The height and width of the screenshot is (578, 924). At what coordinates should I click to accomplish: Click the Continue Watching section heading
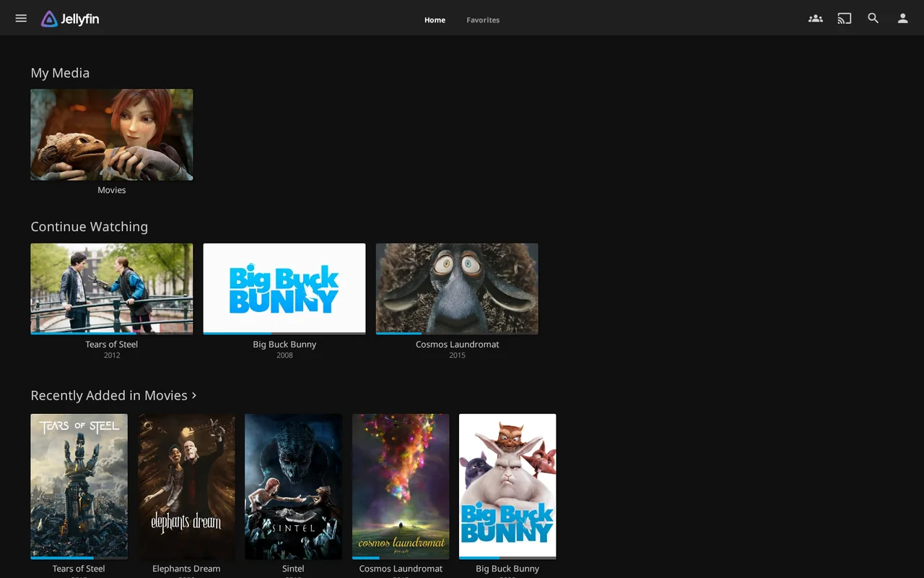click(x=90, y=227)
